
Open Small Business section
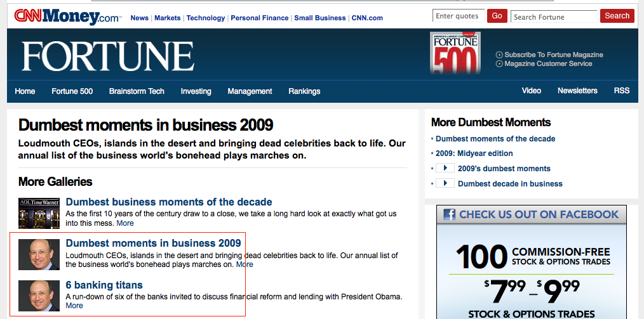tap(320, 18)
